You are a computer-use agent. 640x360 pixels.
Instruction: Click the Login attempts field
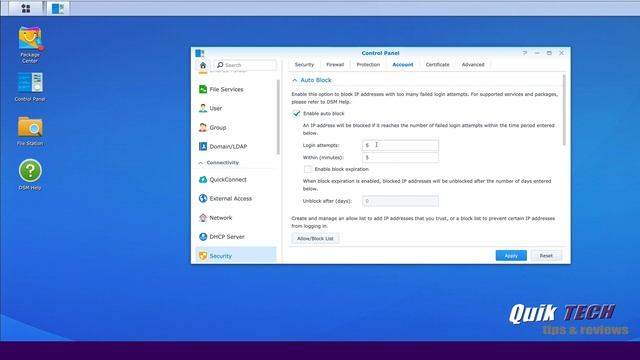[x=400, y=145]
